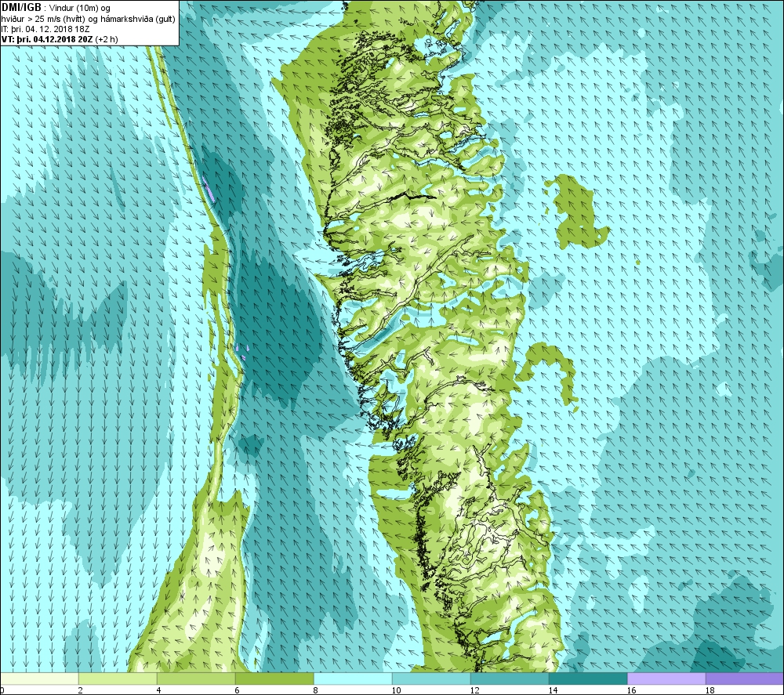Click the pale yellow 0–2 m/s legend swatch

[x=39, y=679]
